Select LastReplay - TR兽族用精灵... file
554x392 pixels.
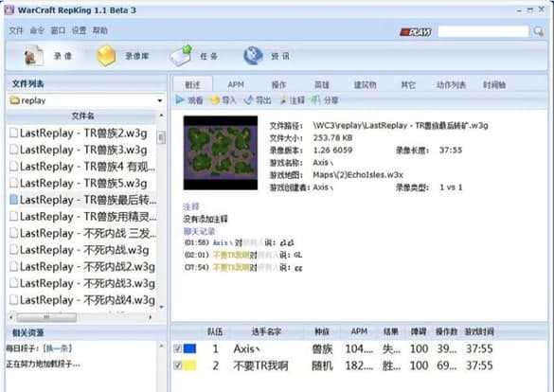pyautogui.click(x=82, y=216)
